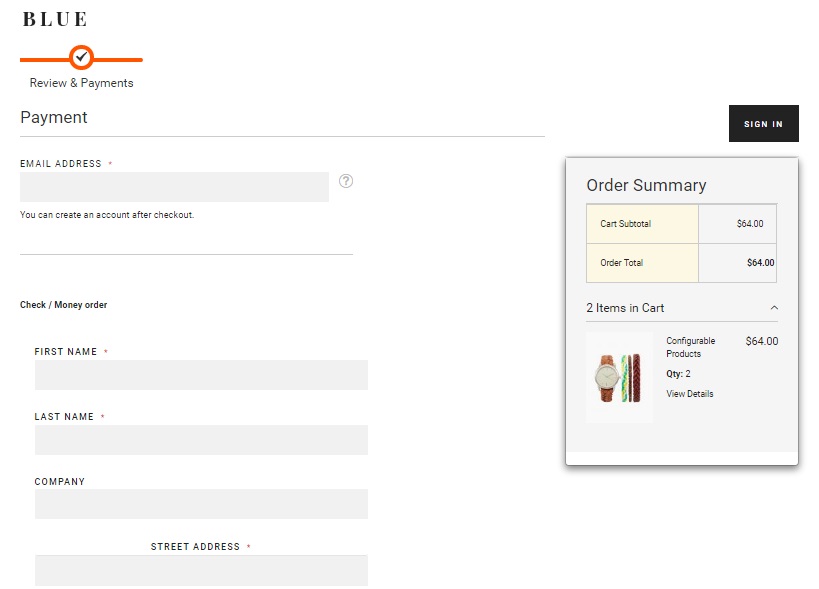This screenshot has height=589, width=819.
Task: Expand View Details for the product
Action: point(689,394)
